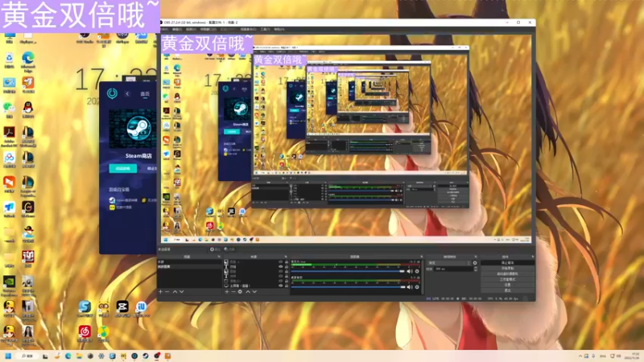
Task: Open the WeChat desktop shortcut
Action: click(9, 110)
